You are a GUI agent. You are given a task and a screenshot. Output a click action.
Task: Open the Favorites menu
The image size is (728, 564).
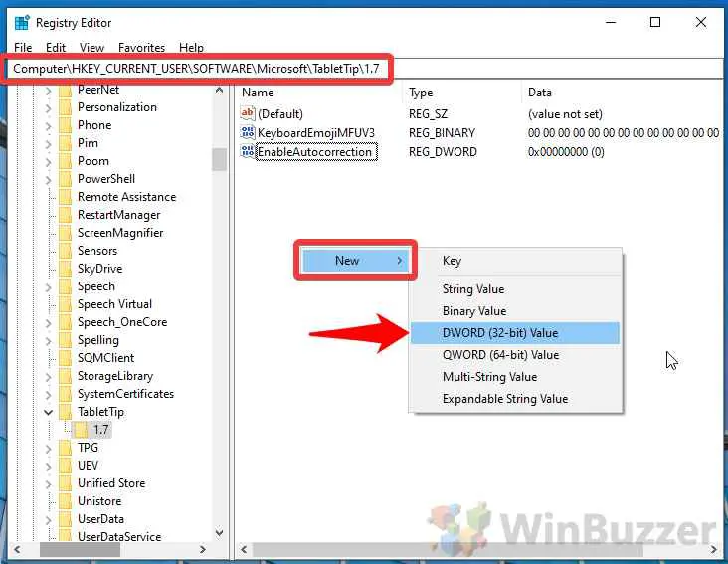click(141, 48)
